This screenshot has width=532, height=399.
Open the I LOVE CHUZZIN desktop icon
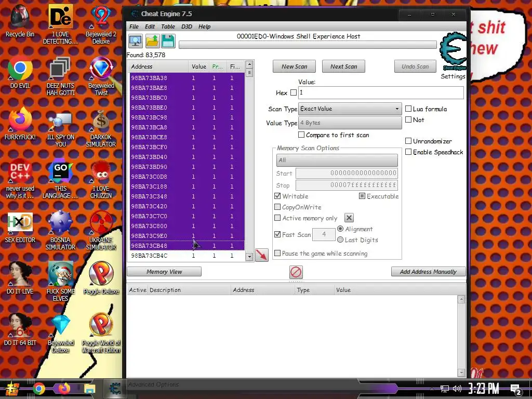pos(101,179)
